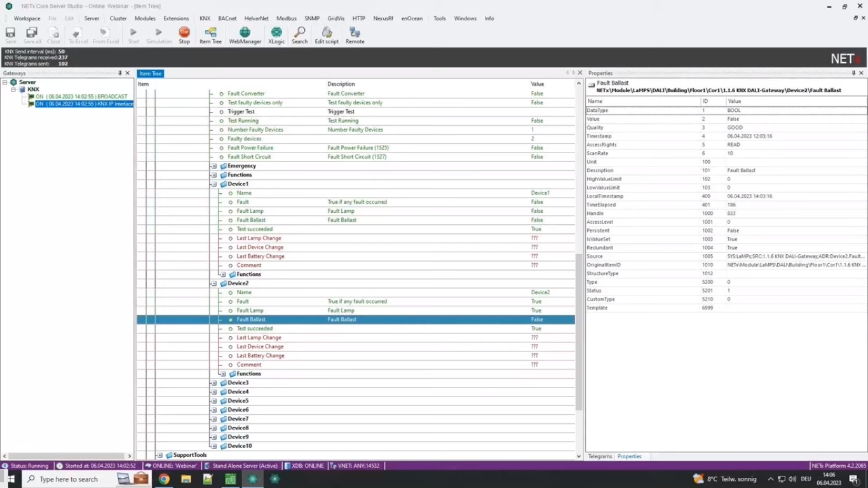Select the BROADCAST gateway entry
The width and height of the screenshot is (868, 488).
[x=81, y=97]
